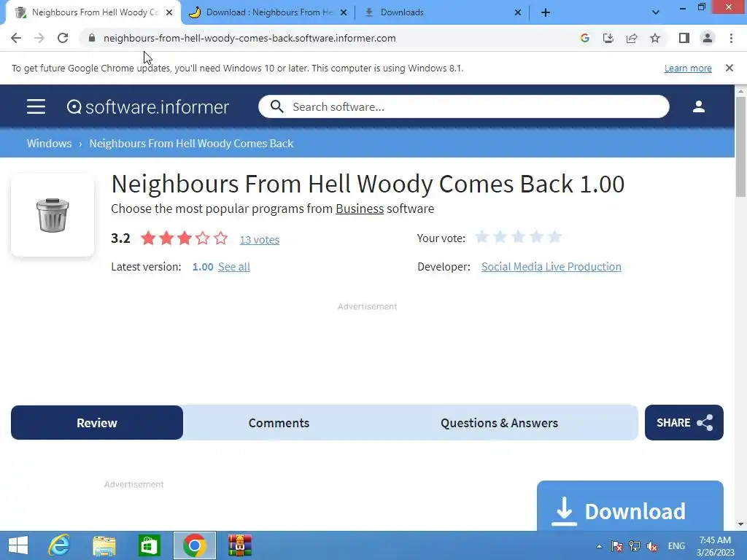This screenshot has width=747, height=560.
Task: Click the address bar URL
Action: click(249, 38)
